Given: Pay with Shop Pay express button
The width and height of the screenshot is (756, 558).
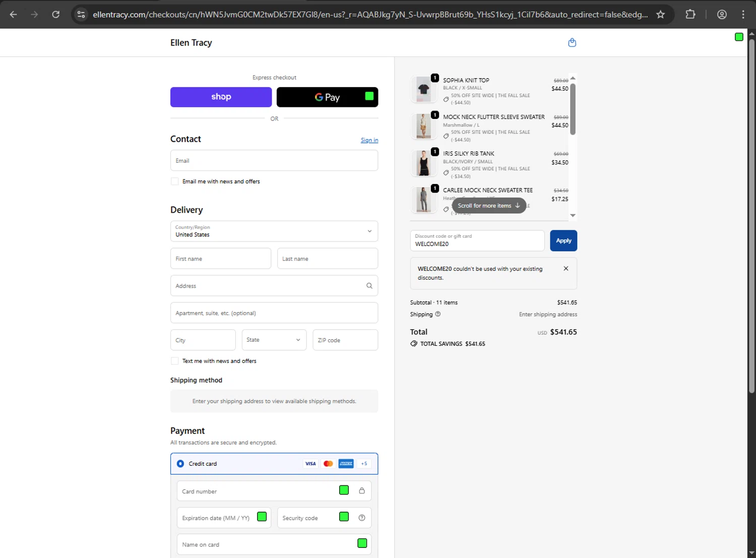Looking at the screenshot, I should (221, 97).
